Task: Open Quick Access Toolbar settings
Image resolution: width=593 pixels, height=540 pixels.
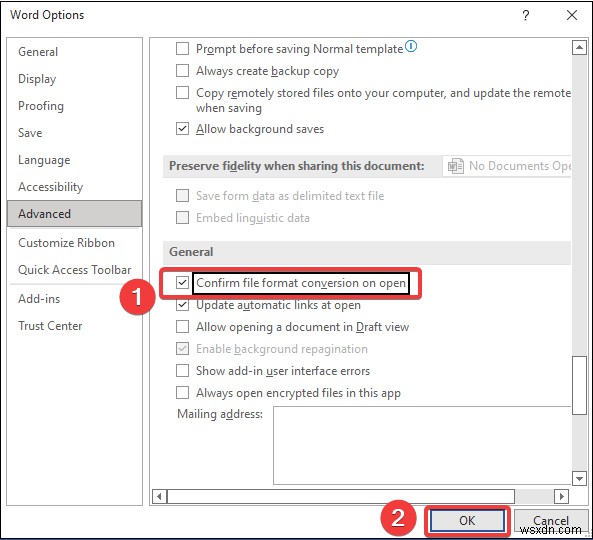Action: (75, 270)
